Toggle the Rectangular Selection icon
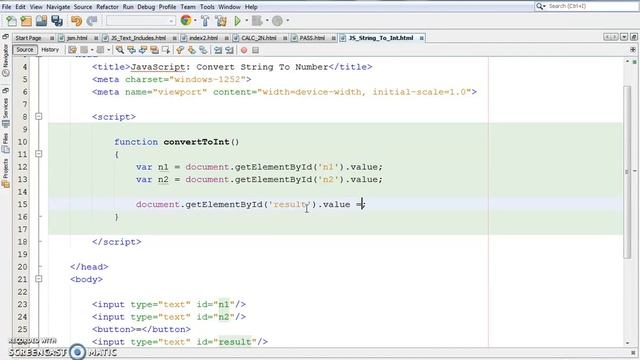640x360 pixels. point(166,50)
